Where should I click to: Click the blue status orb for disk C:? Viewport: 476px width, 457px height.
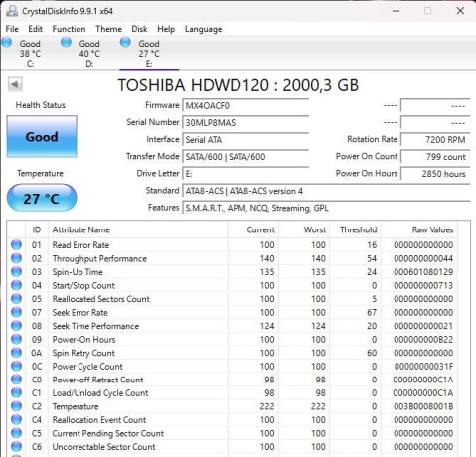pos(7,43)
